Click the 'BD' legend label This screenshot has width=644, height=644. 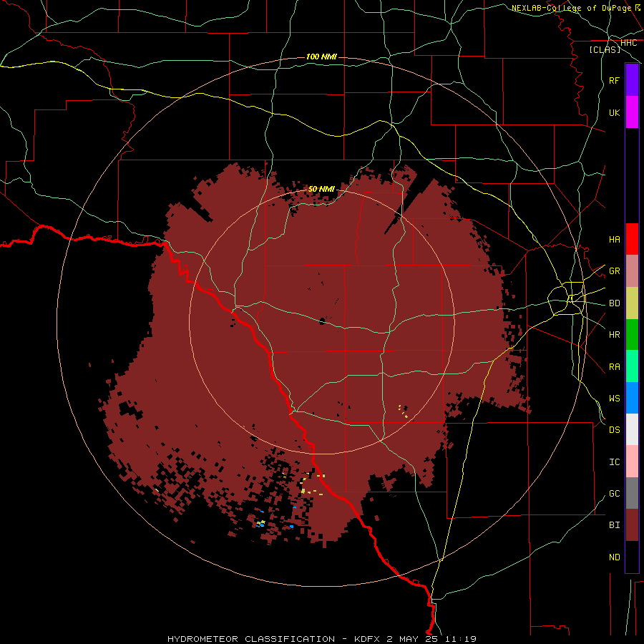614,303
